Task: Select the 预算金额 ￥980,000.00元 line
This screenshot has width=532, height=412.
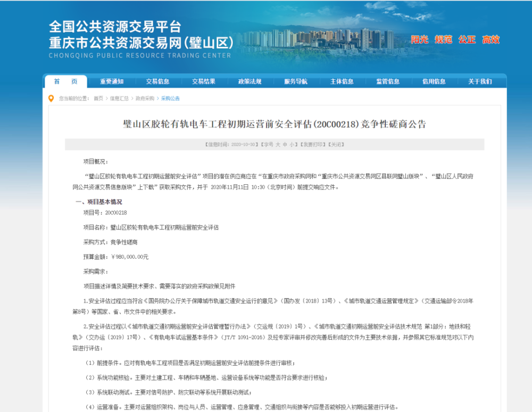Action: (116, 257)
